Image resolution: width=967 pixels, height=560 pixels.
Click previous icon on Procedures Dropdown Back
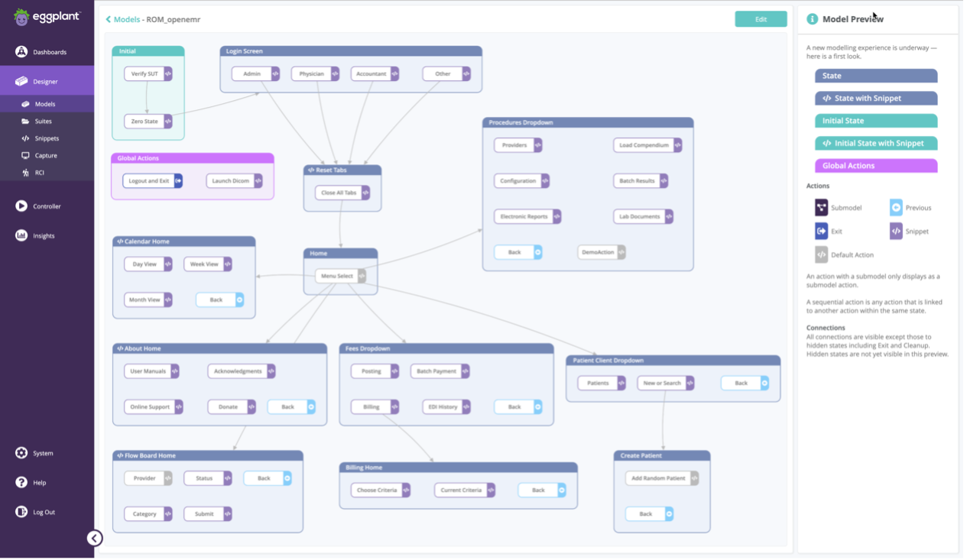tap(537, 252)
